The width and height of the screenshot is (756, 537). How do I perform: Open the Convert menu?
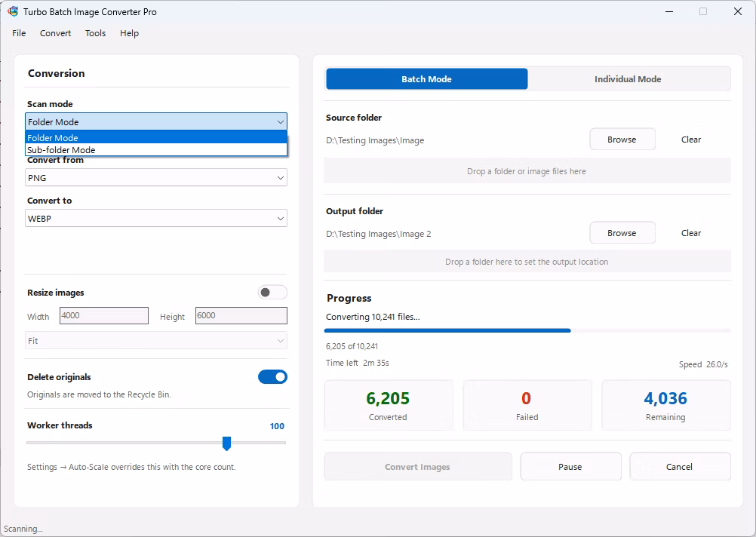coord(55,33)
